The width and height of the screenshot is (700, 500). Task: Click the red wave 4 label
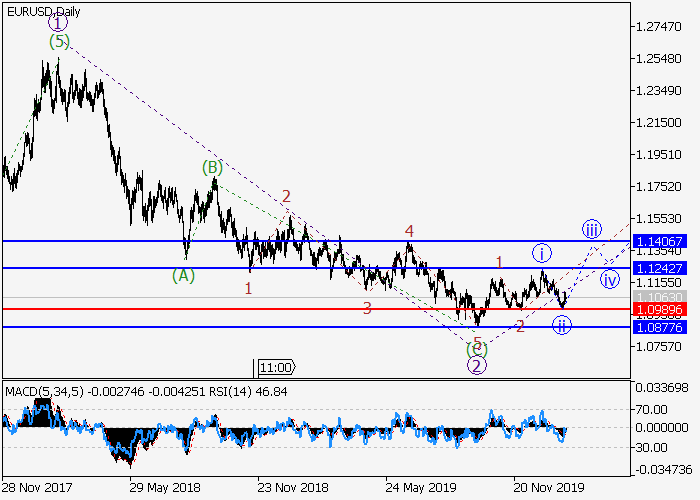coord(409,231)
